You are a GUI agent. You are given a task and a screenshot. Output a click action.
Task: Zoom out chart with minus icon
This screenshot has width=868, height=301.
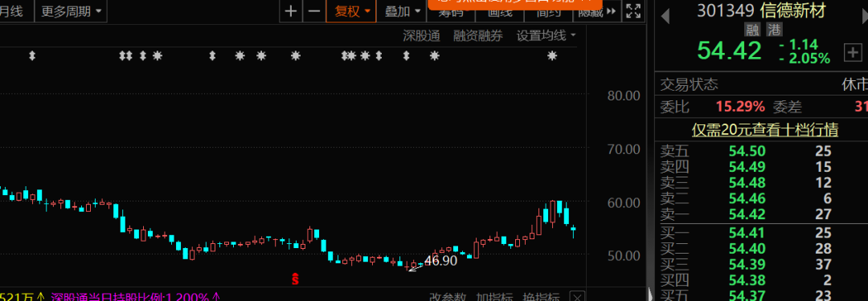coord(314,11)
